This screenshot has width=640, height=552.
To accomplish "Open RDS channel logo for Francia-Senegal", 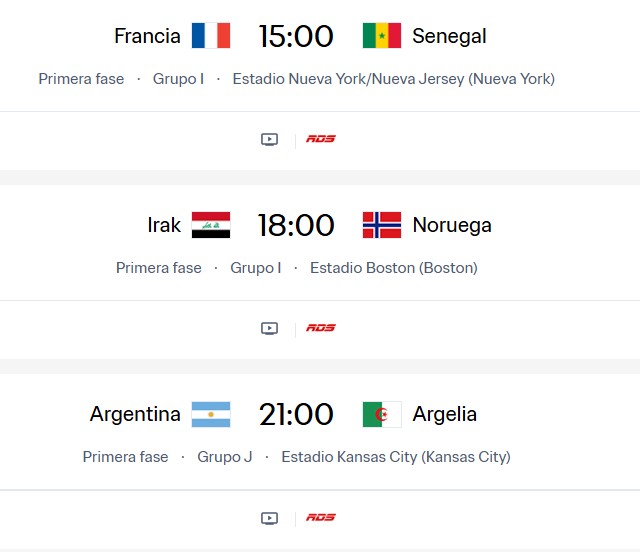I will (321, 139).
